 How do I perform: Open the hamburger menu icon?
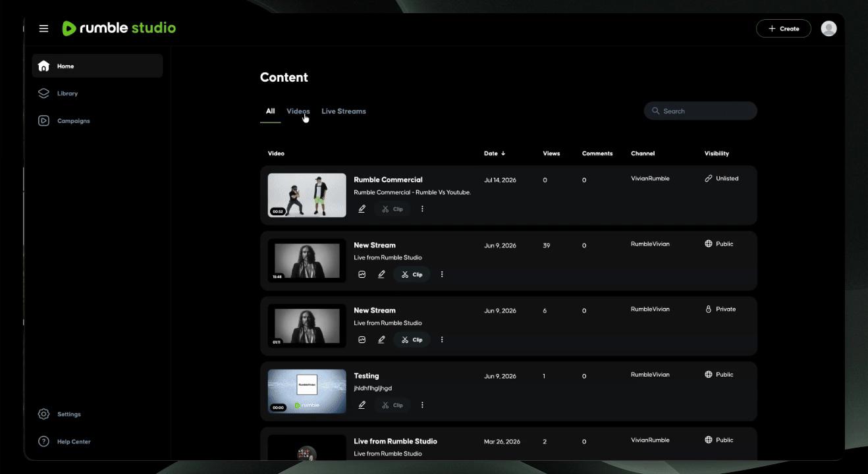click(x=43, y=28)
